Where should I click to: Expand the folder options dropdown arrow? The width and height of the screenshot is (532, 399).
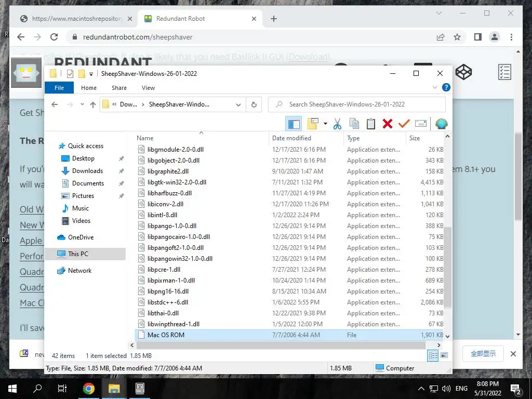coord(325,124)
